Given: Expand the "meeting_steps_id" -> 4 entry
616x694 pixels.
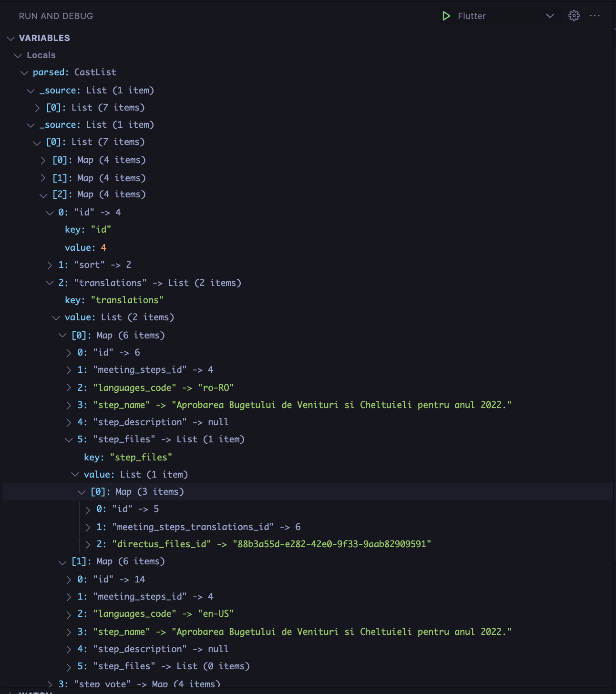Looking at the screenshot, I should (69, 370).
